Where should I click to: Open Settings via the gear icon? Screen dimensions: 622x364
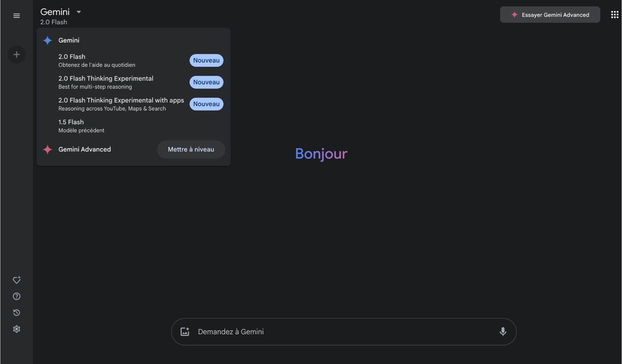(16, 329)
